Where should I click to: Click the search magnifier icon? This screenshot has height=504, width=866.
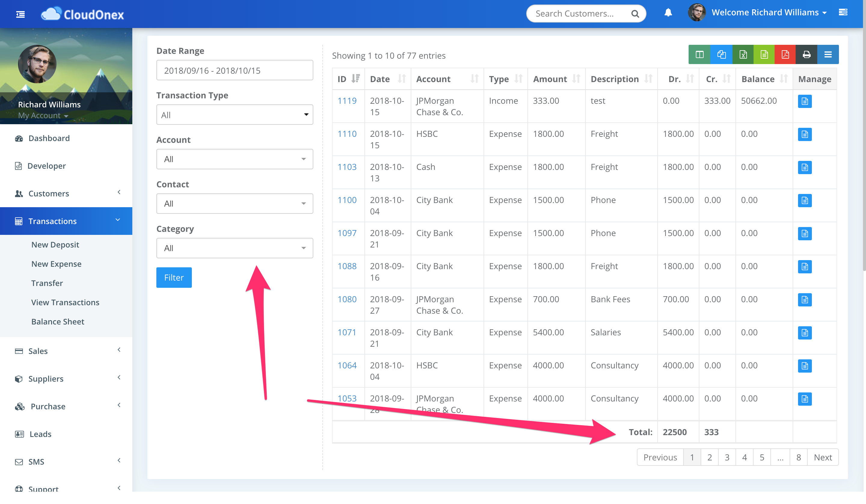coord(635,14)
